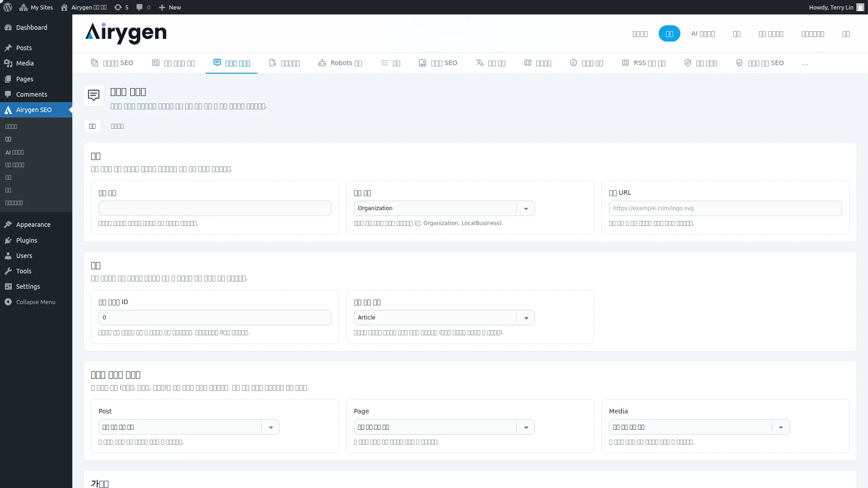Viewport: 868px width, 488px height.
Task: Open the RSS tab
Action: pyautogui.click(x=644, y=63)
